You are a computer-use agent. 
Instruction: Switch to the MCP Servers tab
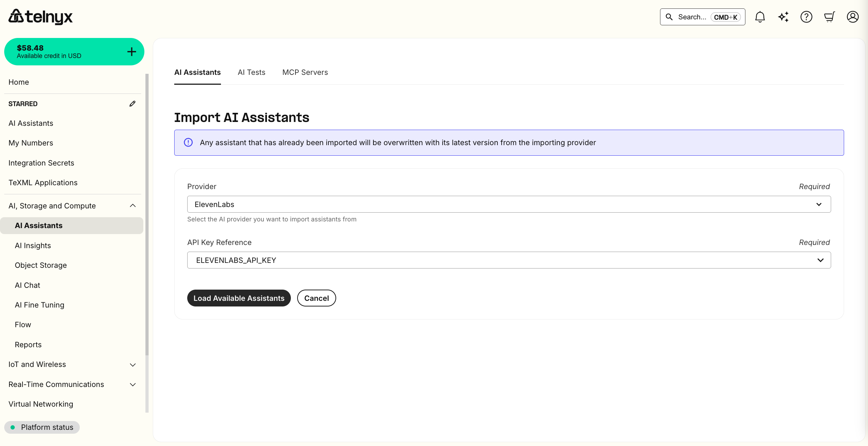pyautogui.click(x=305, y=72)
